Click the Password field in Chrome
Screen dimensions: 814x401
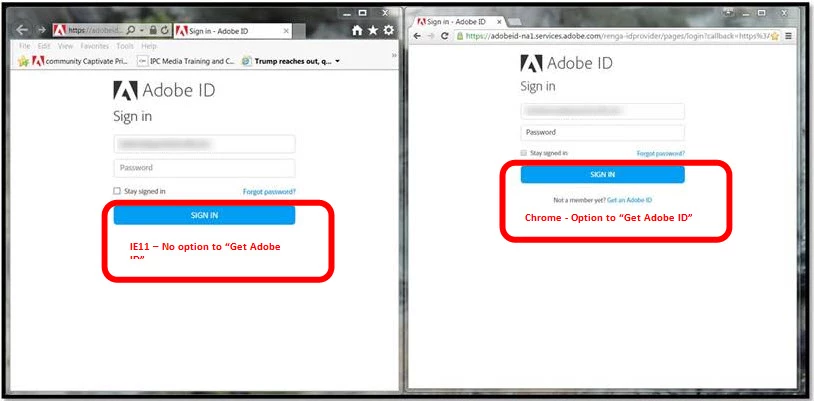(603, 132)
